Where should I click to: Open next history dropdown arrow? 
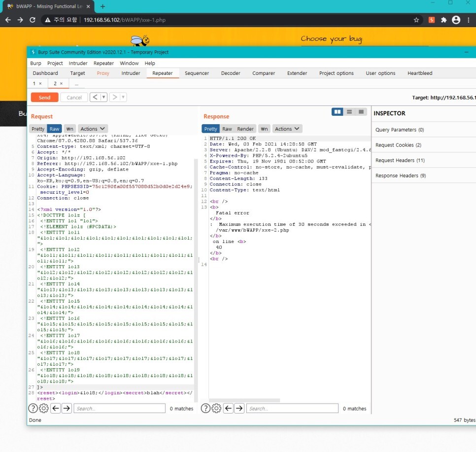coord(123,97)
